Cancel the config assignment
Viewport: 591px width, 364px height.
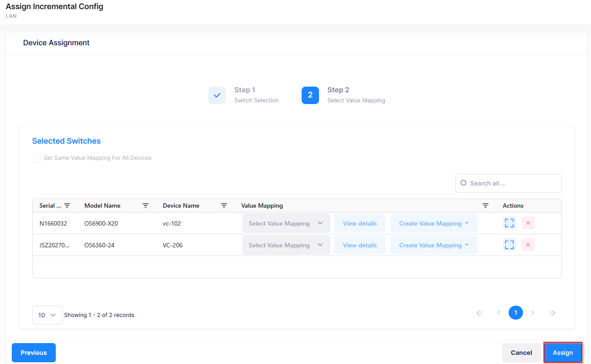point(521,353)
